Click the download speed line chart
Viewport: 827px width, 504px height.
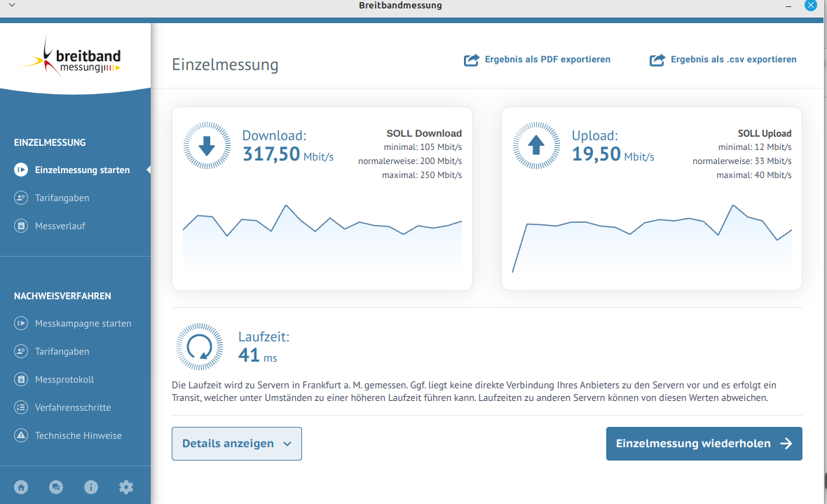click(322, 235)
